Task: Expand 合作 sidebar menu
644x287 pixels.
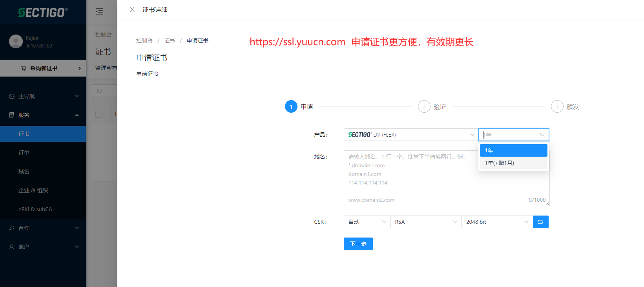Action: (43, 228)
